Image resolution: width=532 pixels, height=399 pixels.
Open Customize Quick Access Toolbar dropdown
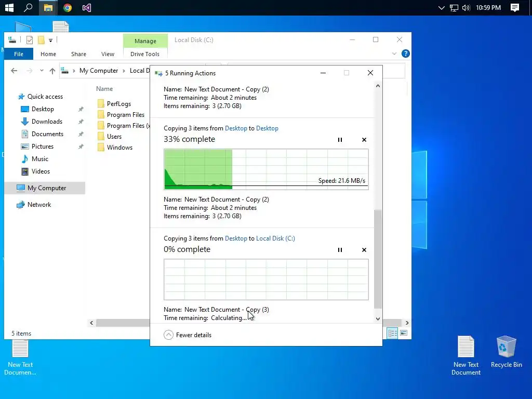[x=50, y=41]
